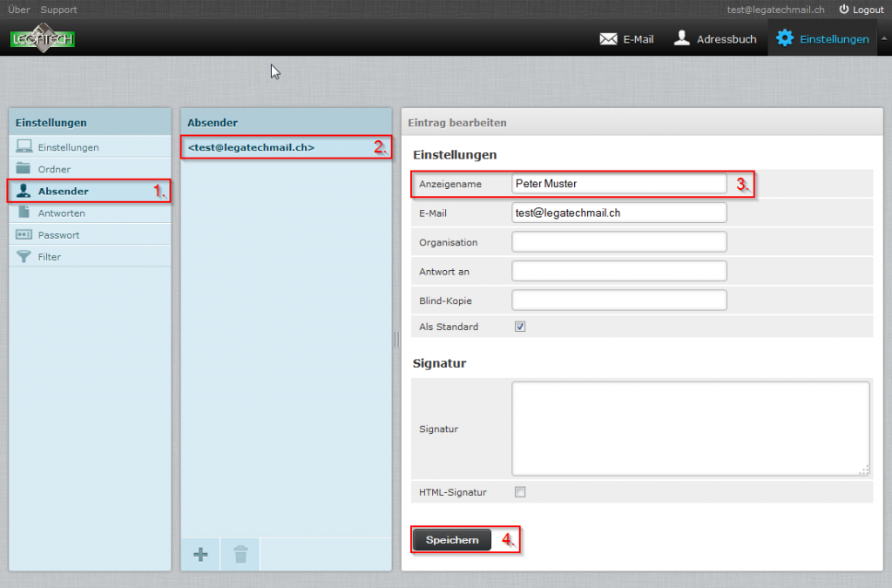Select the monitor icon beside Einstellungen
This screenshot has height=588, width=892.
point(23,146)
